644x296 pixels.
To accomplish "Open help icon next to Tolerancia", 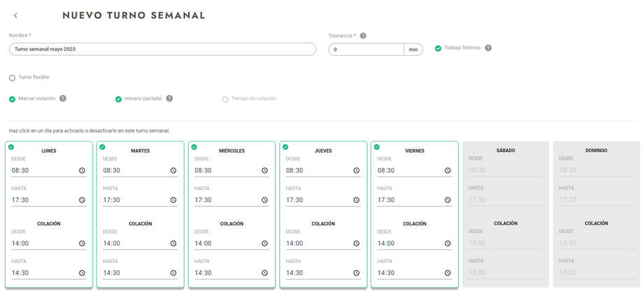I will [363, 36].
